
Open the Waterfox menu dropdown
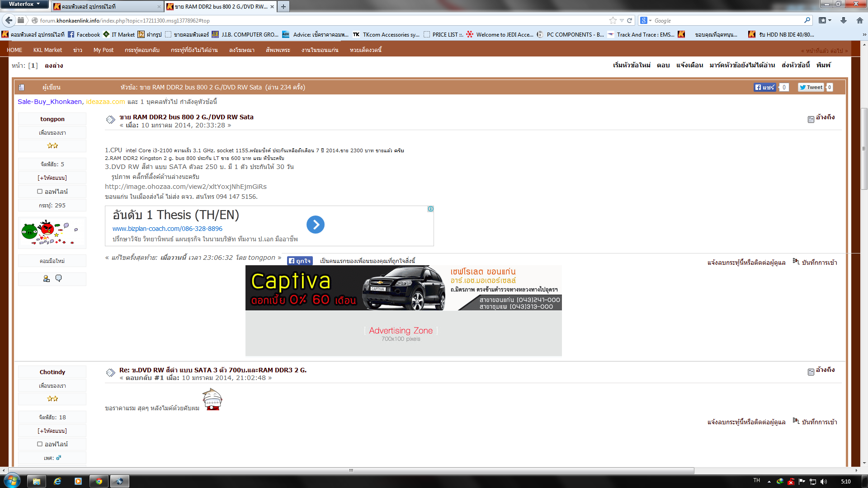coord(24,4)
